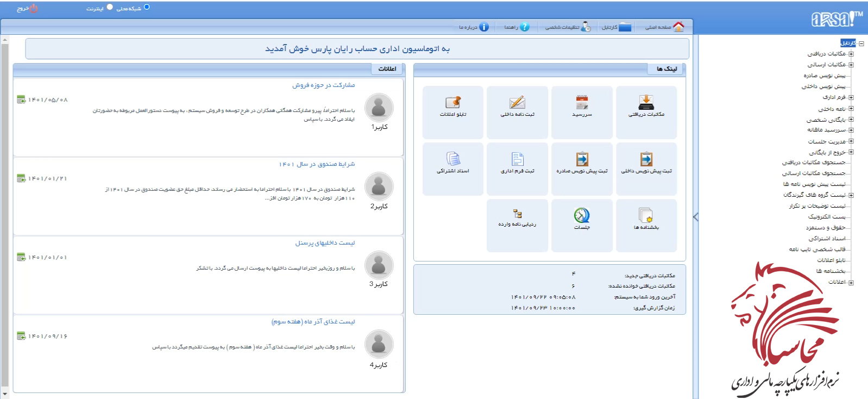Image resolution: width=868 pixels, height=399 pixels.
Task: Go to صفحه اصلی home icon
Action: point(678,27)
